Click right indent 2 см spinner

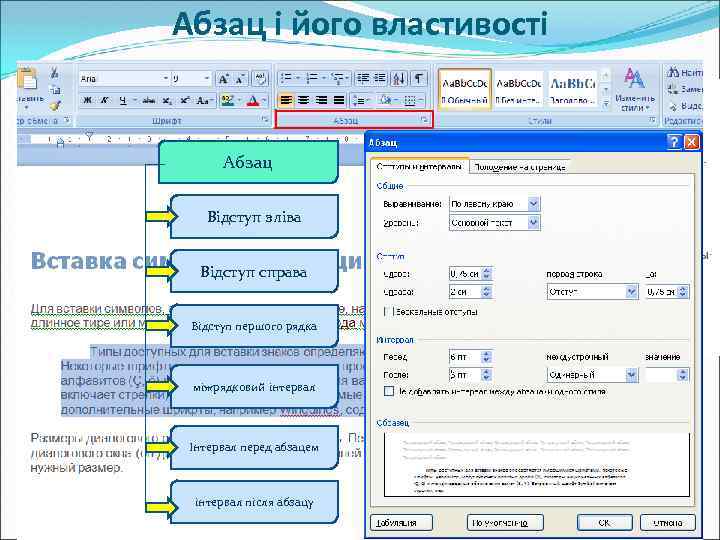487,292
